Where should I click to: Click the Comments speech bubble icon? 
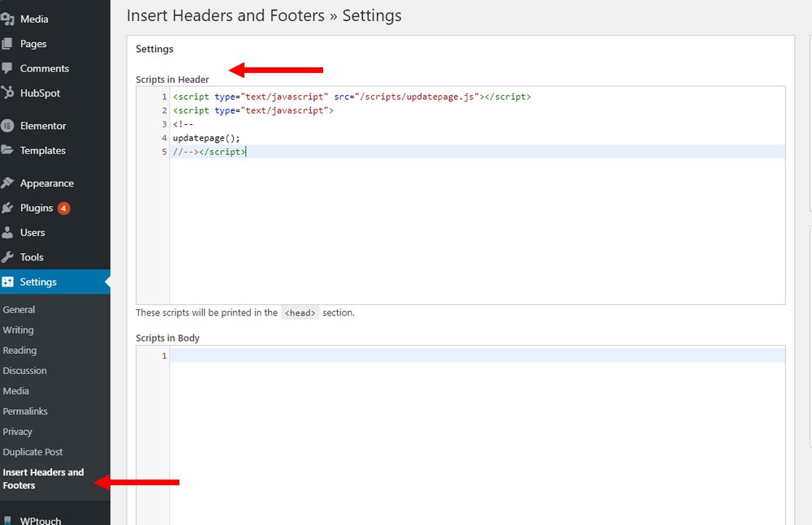pos(7,68)
